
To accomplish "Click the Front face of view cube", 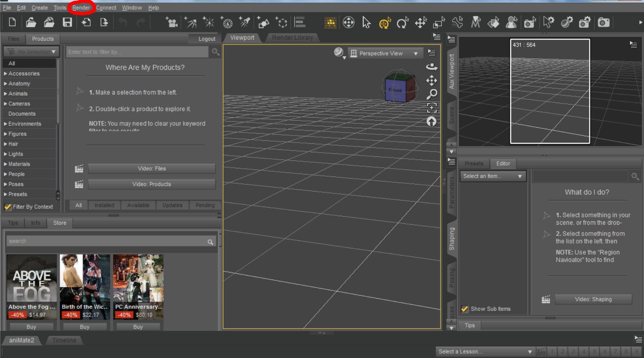I will pos(395,90).
